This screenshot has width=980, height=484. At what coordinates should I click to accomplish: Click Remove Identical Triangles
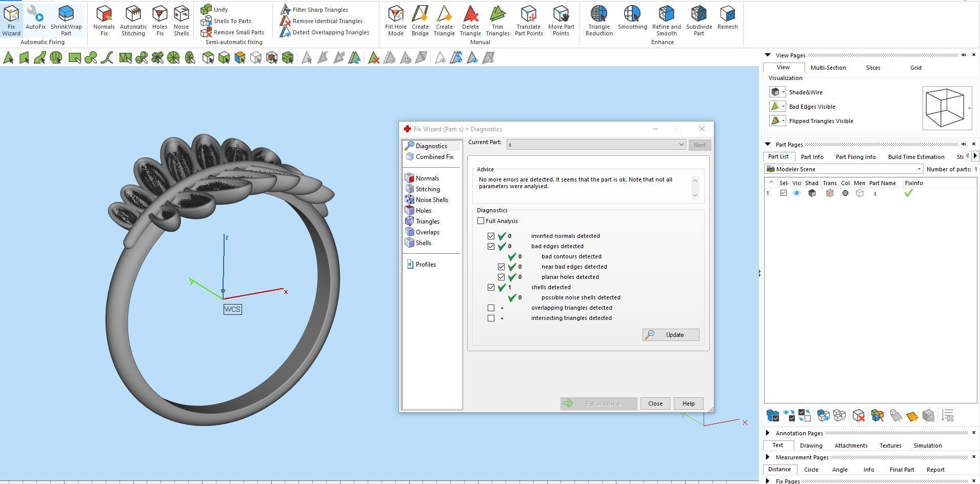click(x=322, y=21)
